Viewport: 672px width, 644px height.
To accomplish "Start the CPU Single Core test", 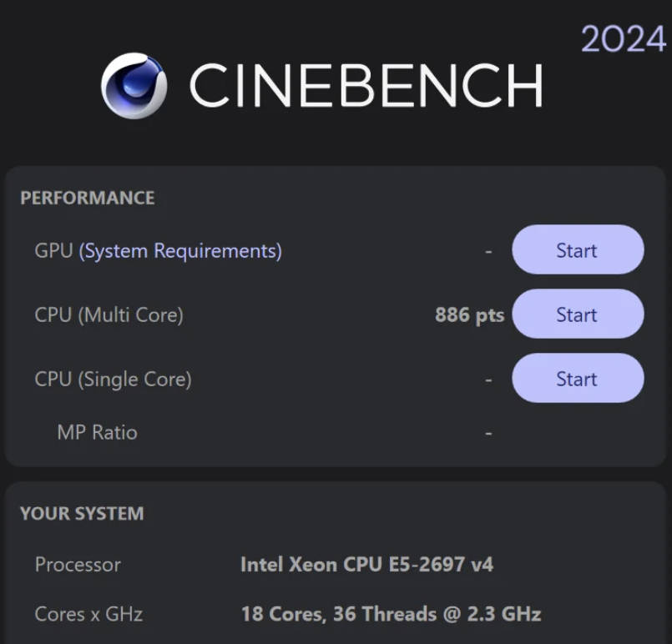I will (577, 379).
